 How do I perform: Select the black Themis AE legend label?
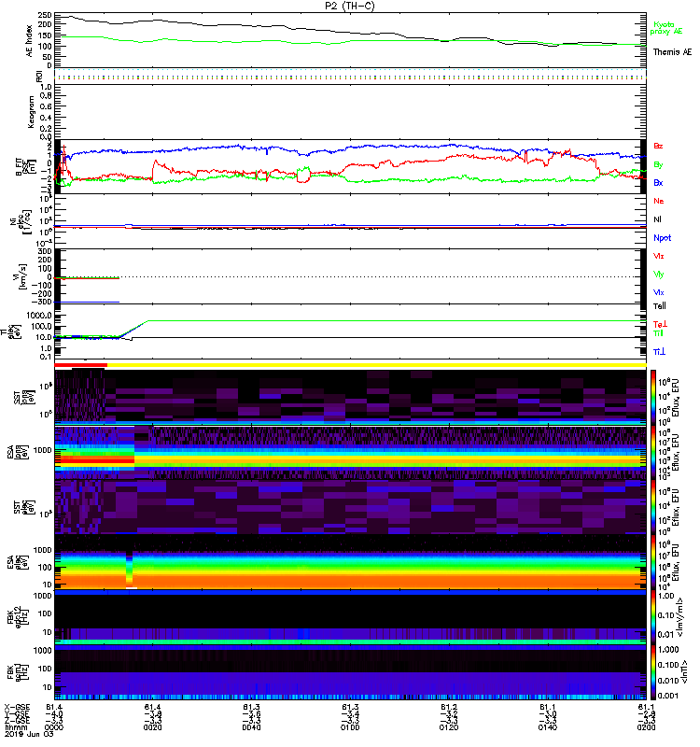click(672, 52)
